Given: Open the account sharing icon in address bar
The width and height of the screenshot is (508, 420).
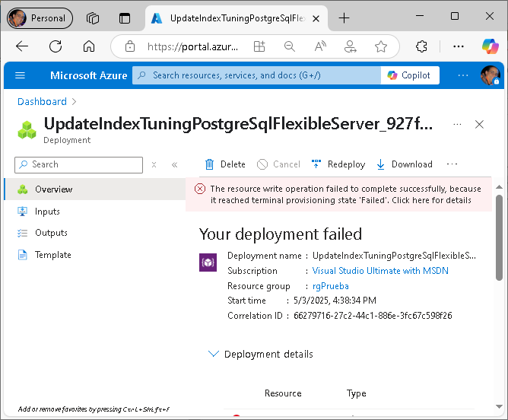Looking at the screenshot, I should pos(351,46).
